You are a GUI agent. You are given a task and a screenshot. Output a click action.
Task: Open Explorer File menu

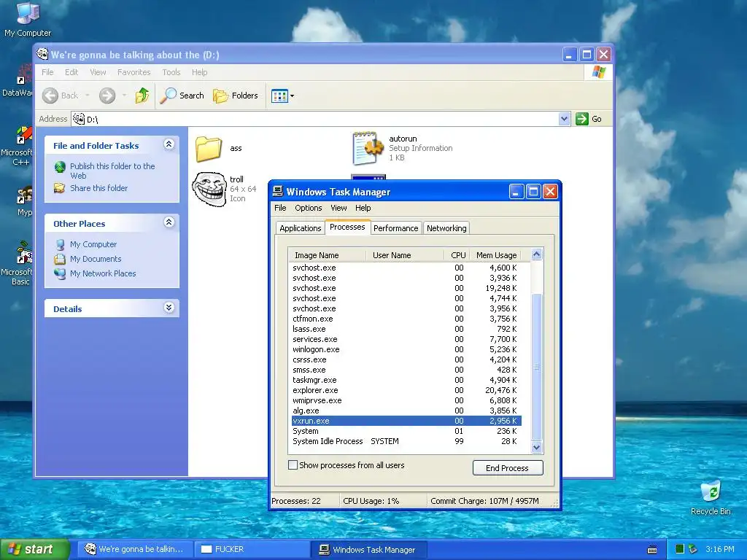point(47,72)
